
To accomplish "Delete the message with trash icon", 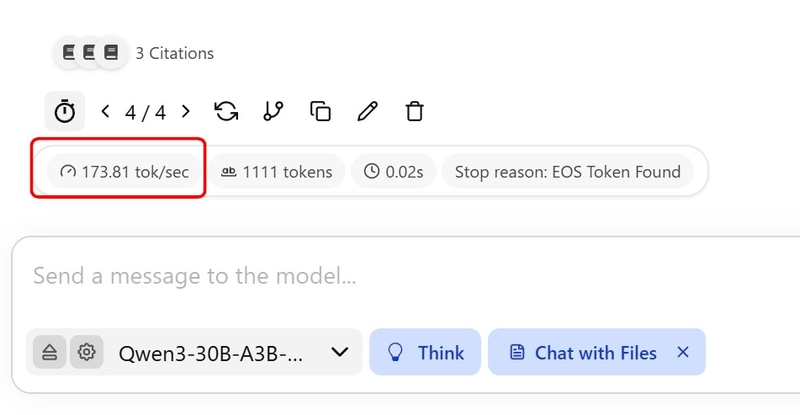I will [414, 111].
